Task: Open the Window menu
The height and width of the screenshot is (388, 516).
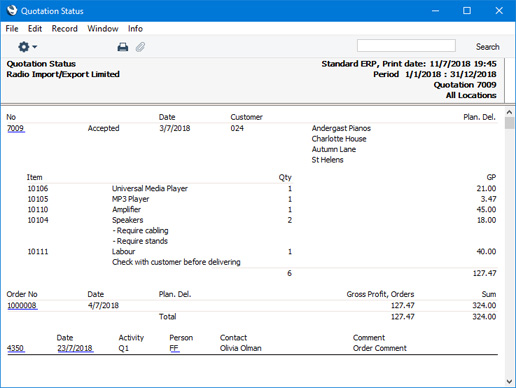Action: (x=103, y=29)
